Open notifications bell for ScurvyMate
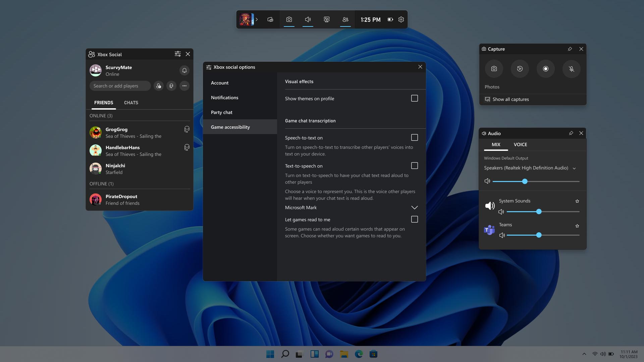This screenshot has height=362, width=644. pos(184,70)
